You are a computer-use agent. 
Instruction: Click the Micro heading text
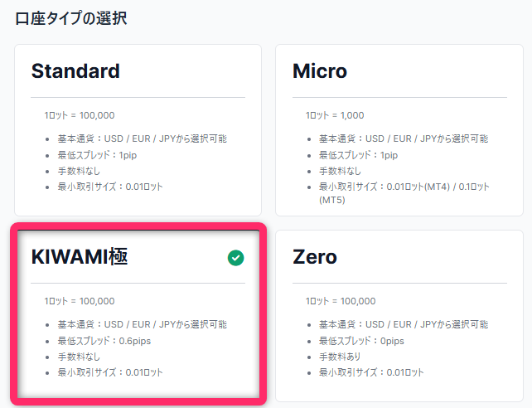pos(320,71)
